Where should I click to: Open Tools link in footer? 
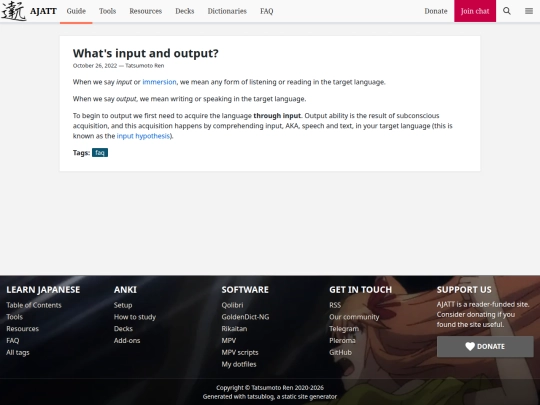click(14, 317)
